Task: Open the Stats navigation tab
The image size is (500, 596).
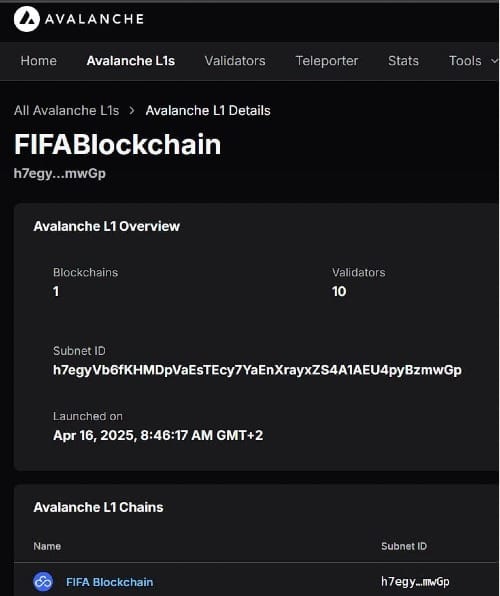Action: (x=403, y=61)
